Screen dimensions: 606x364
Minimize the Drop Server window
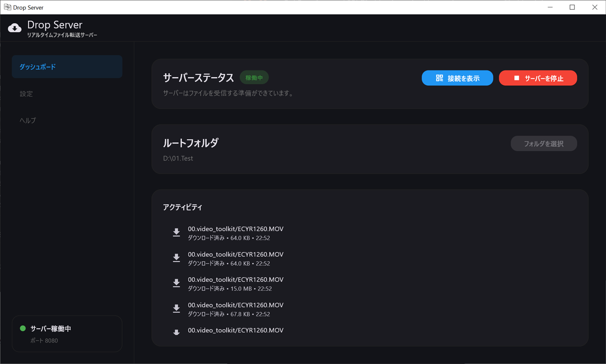coord(550,7)
